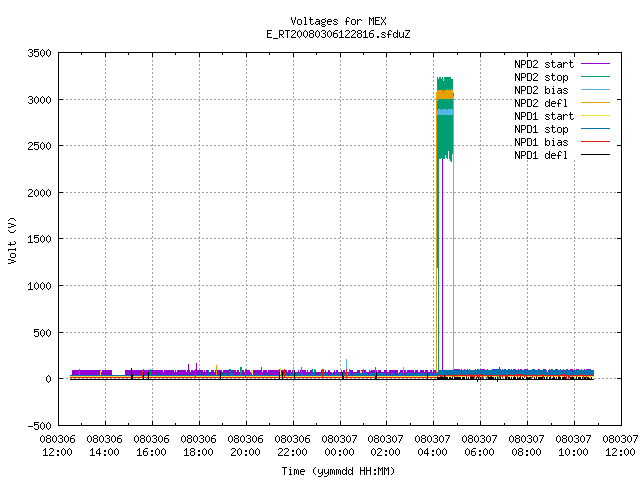Image resolution: width=640 pixels, height=480 pixels.
Task: Click the 'NPD1 defl' legend label
Action: pos(541,156)
